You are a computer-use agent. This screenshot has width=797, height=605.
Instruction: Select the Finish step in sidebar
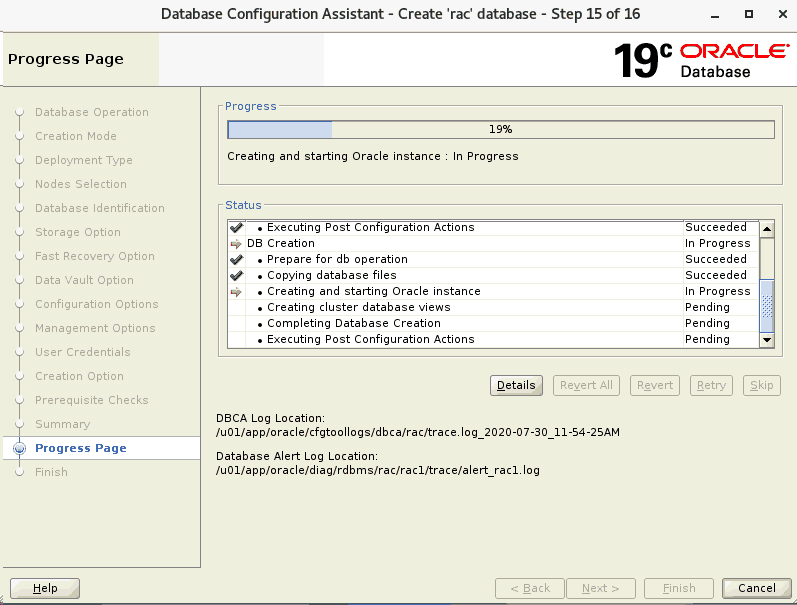(x=51, y=472)
